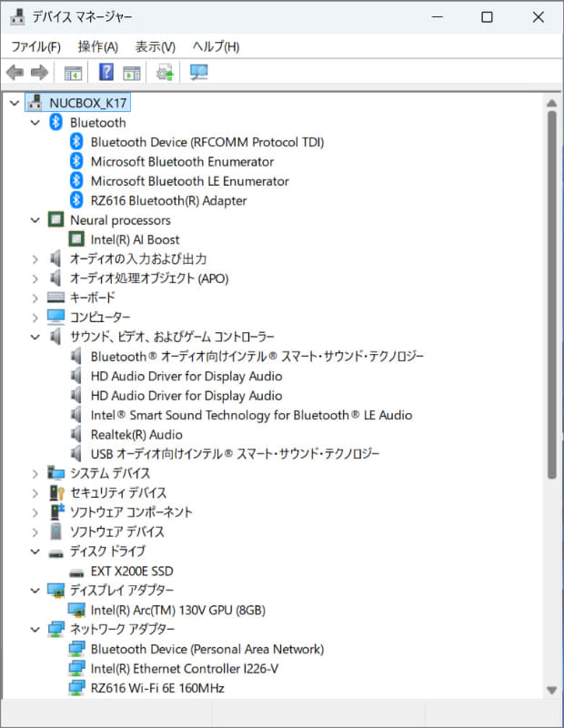Click scan for hardware changes monitor icon
Image resolution: width=564 pixels, height=728 pixels.
tap(199, 72)
